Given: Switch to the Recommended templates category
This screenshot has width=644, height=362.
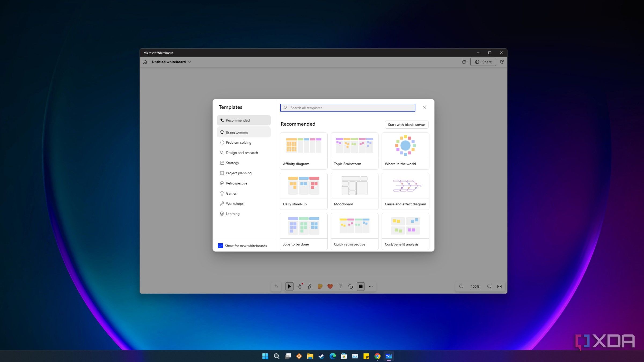Looking at the screenshot, I should [238, 120].
